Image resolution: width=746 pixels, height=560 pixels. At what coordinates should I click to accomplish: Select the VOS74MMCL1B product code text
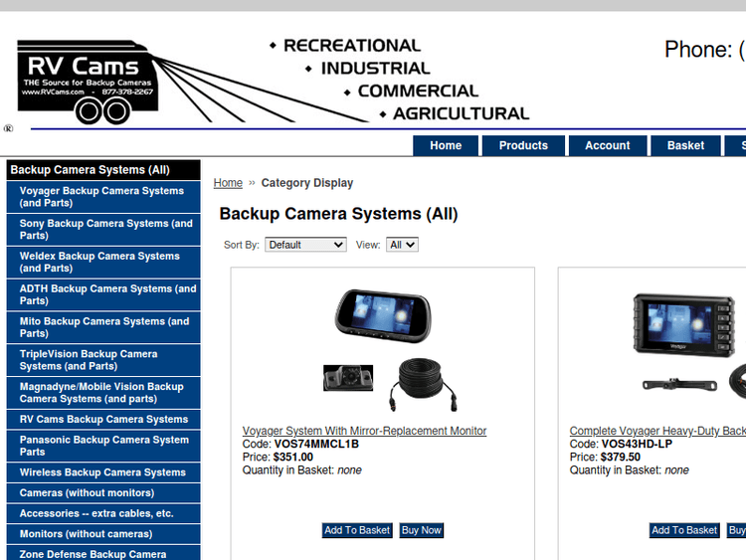[x=316, y=444]
